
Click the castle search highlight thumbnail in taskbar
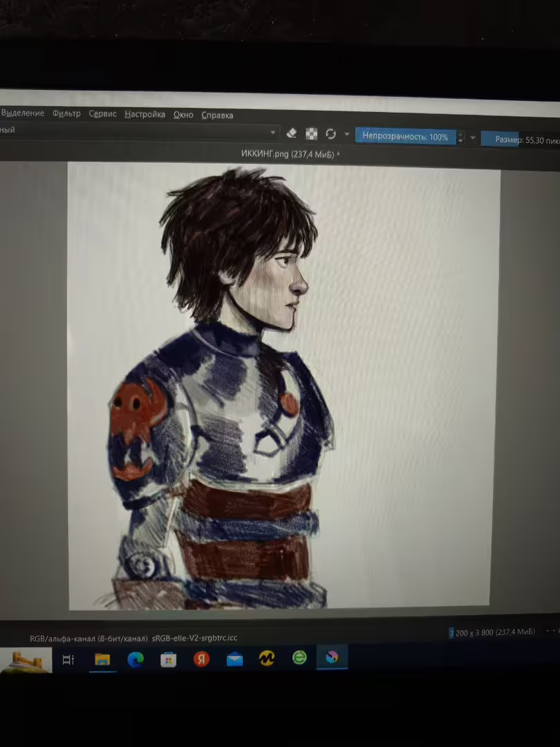tap(26, 661)
